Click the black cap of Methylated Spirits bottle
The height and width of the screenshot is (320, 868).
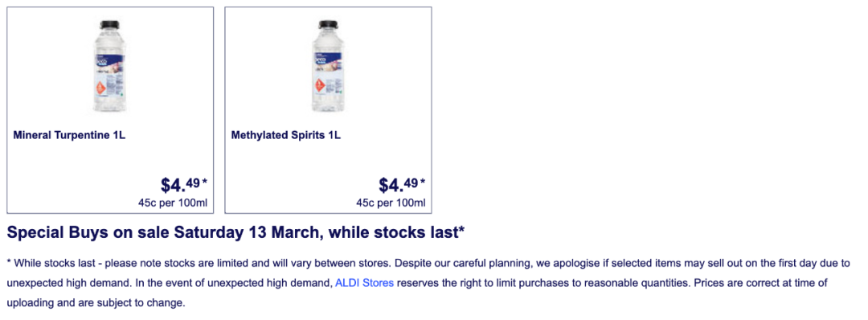click(x=328, y=24)
